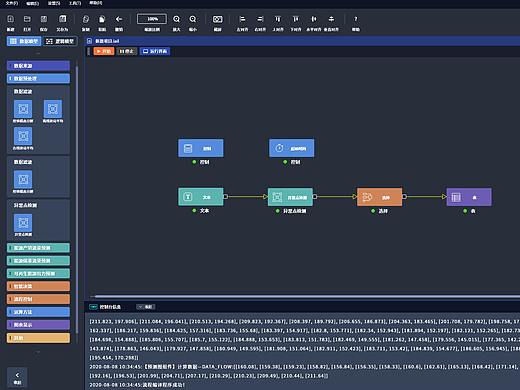Click the clear button beside console tab
The height and width of the screenshot is (390, 520).
pos(146,307)
